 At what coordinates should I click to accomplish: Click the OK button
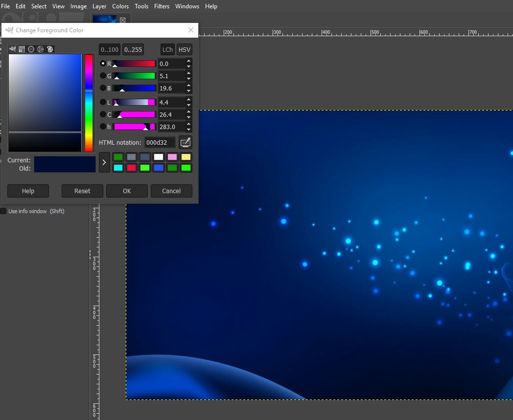[x=127, y=191]
